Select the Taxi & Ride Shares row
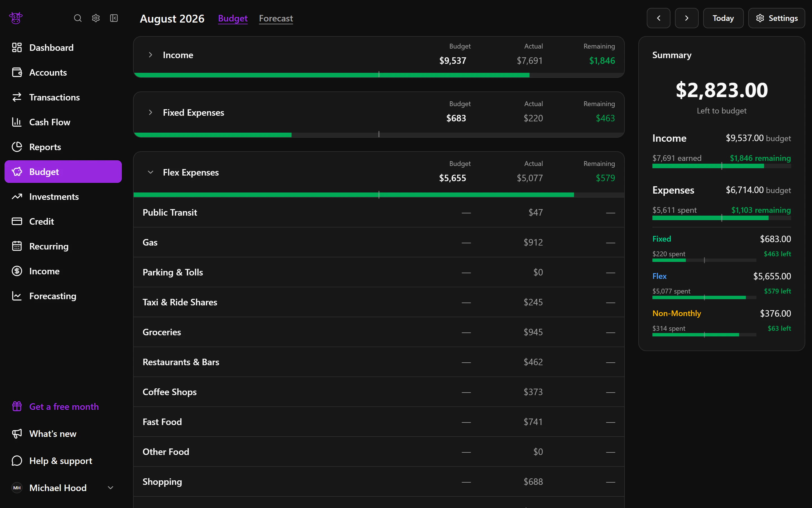 click(379, 302)
